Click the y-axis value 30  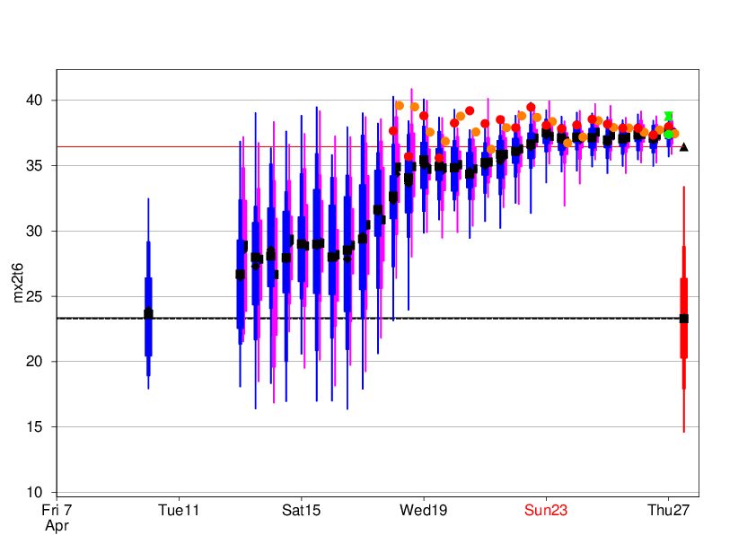(x=34, y=231)
